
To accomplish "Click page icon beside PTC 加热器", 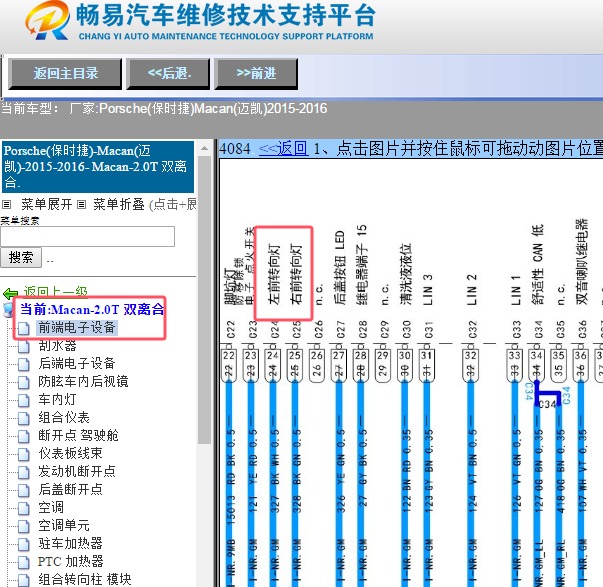I will (x=23, y=563).
